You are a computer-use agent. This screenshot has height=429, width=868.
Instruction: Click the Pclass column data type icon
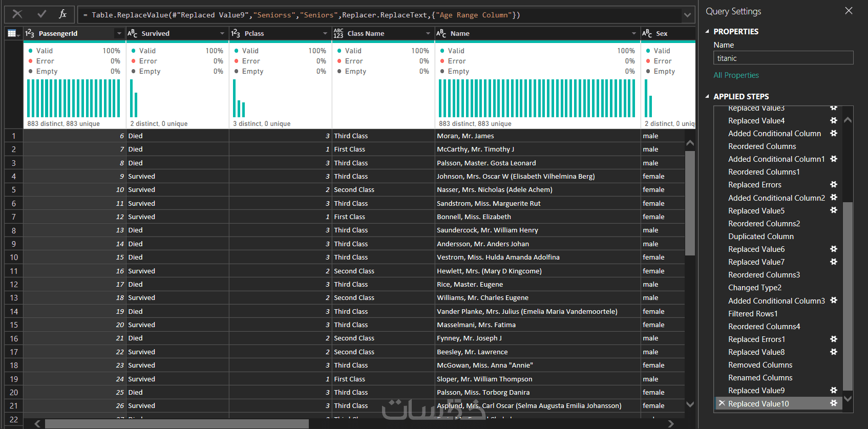[236, 33]
